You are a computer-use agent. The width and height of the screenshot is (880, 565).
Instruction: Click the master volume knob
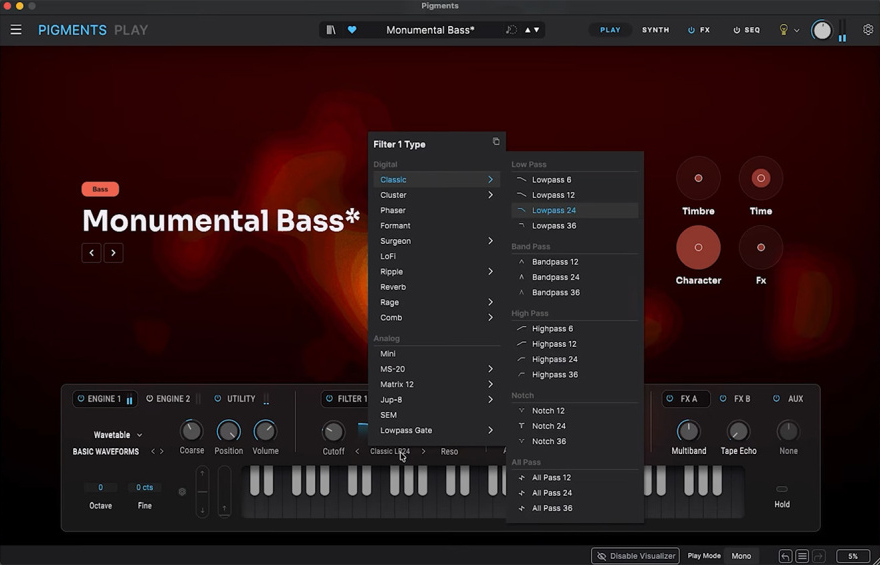pos(822,30)
